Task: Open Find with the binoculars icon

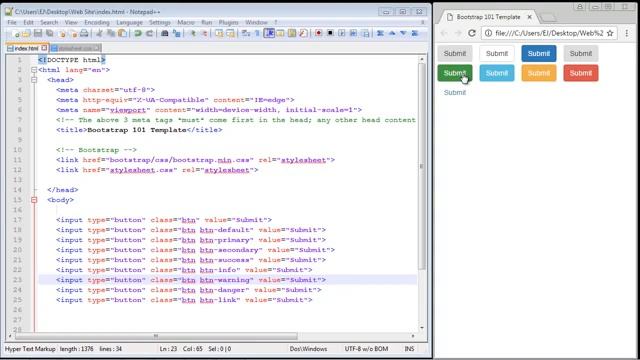Action: (165, 33)
